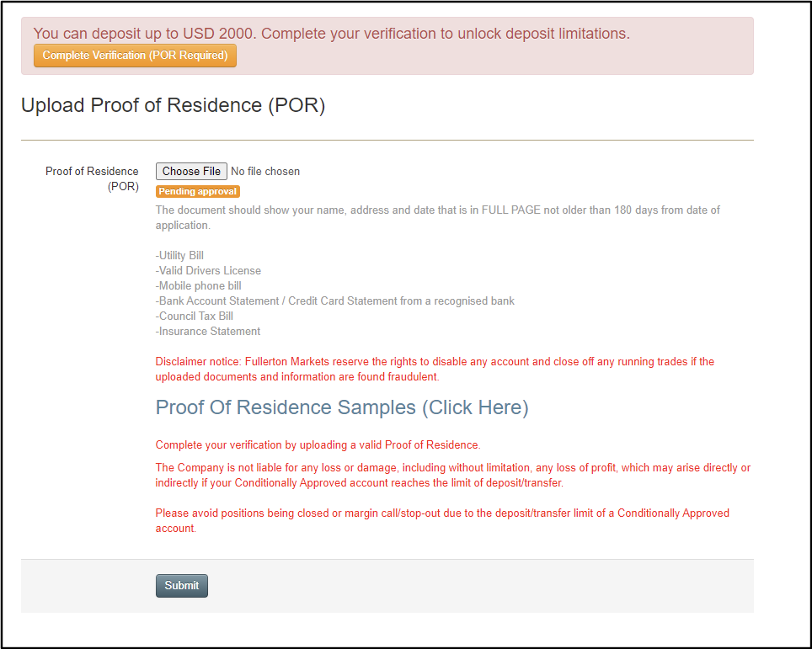Click the red Disclaimer notice paragraph
812x649 pixels.
point(434,370)
